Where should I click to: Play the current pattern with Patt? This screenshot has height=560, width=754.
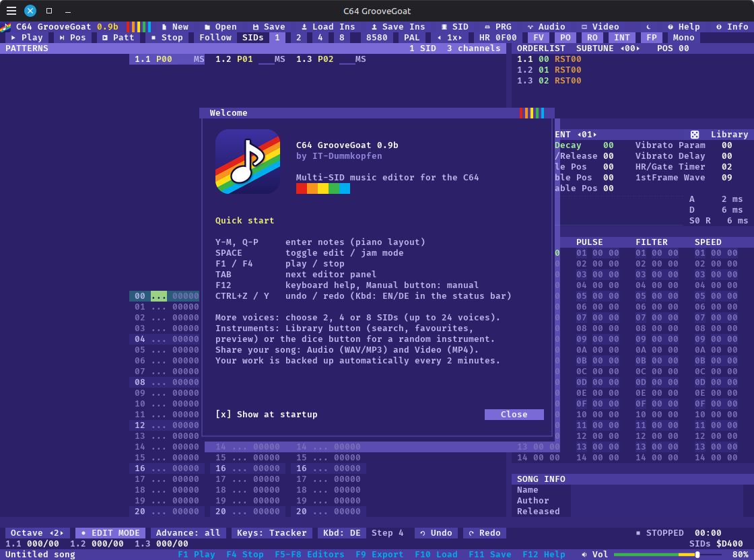(118, 38)
